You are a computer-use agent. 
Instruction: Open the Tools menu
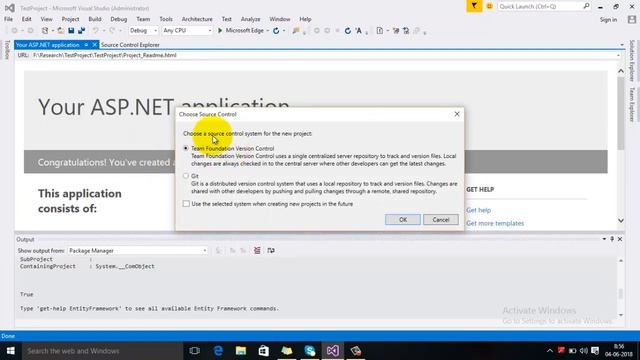click(166, 19)
